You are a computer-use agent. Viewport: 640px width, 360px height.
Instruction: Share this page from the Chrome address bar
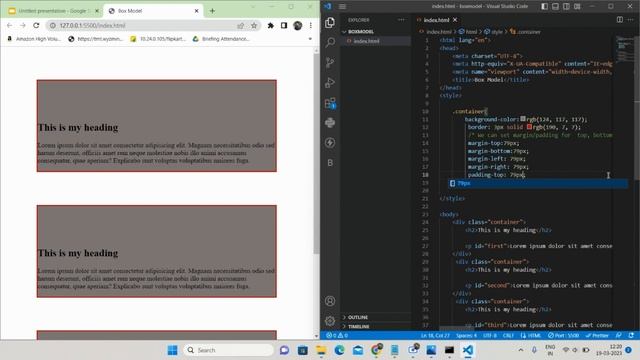click(241, 25)
